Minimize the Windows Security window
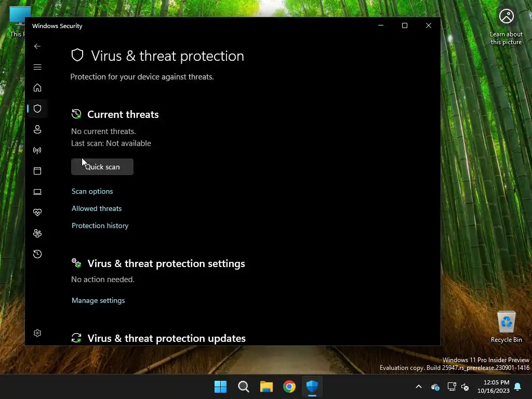 pos(381,25)
